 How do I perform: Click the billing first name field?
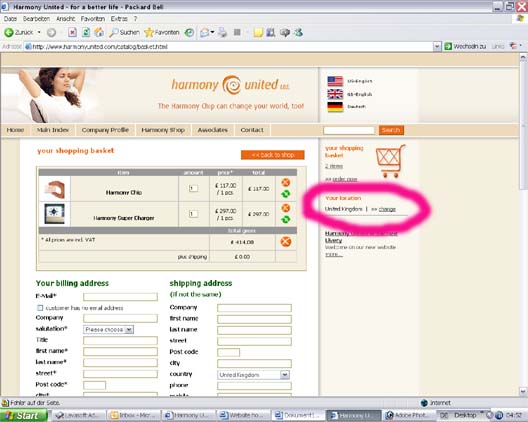pos(120,352)
